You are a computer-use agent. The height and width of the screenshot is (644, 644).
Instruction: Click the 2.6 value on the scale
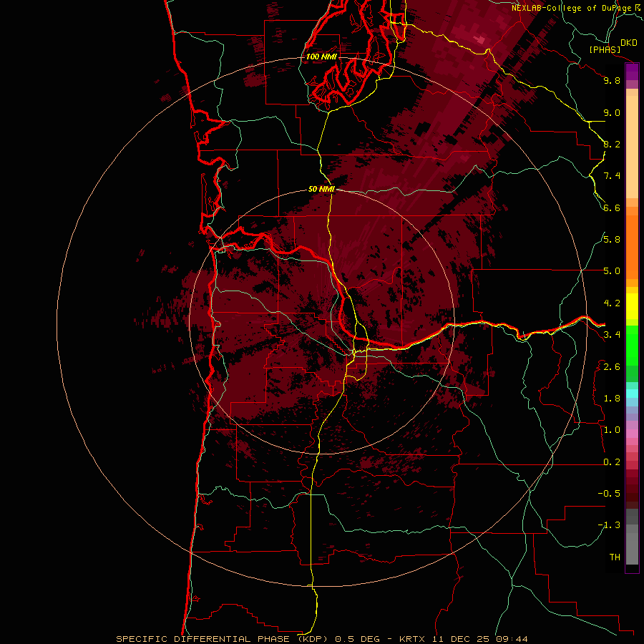click(612, 367)
